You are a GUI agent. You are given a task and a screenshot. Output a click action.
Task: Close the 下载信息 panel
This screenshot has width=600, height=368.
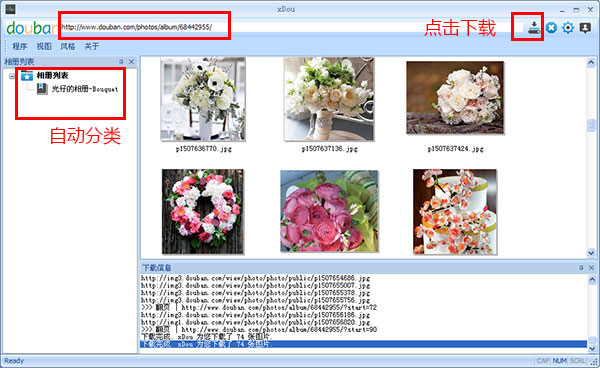click(x=591, y=268)
